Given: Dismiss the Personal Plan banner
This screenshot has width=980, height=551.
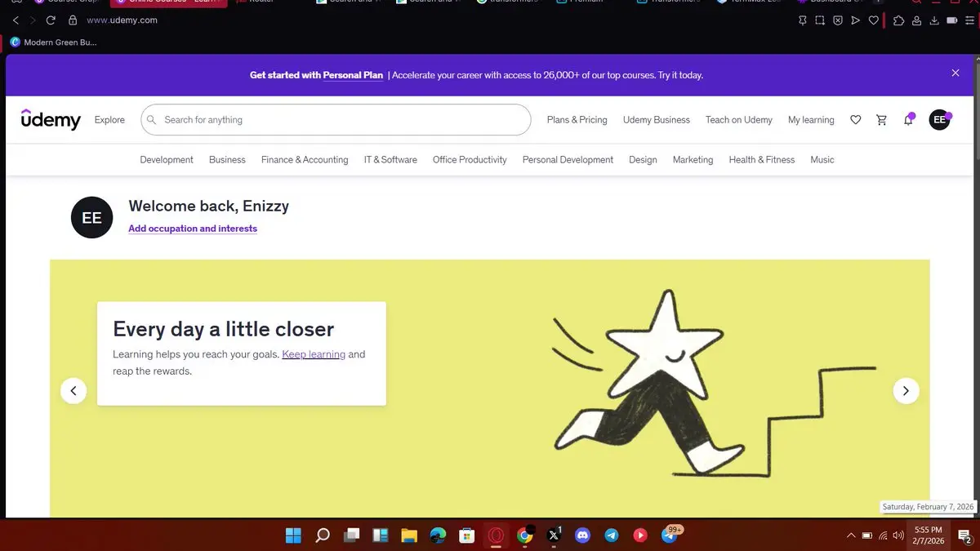Looking at the screenshot, I should (955, 73).
